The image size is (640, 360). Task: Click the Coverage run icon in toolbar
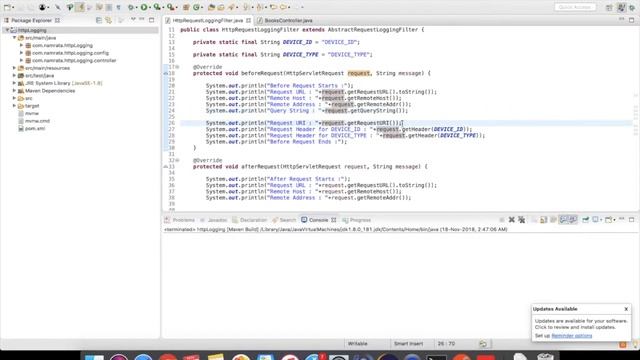point(157,7)
